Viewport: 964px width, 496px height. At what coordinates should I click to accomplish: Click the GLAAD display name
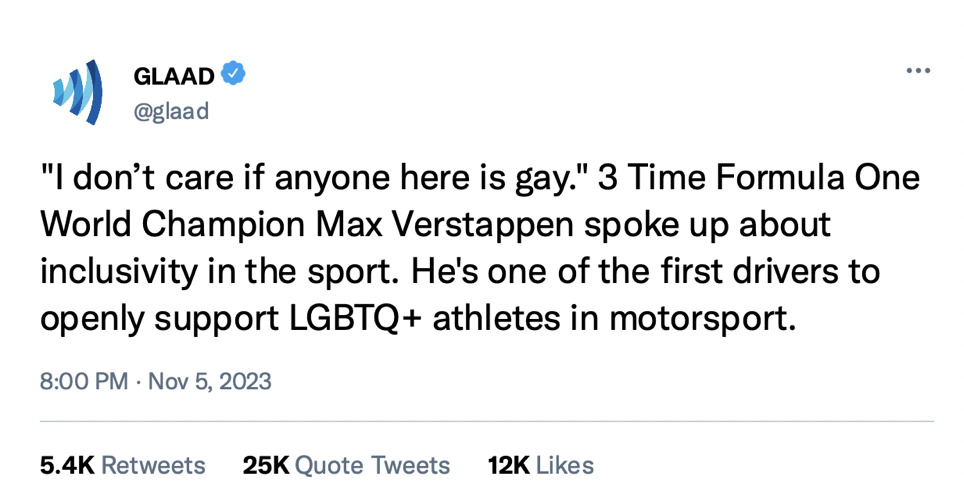click(175, 74)
